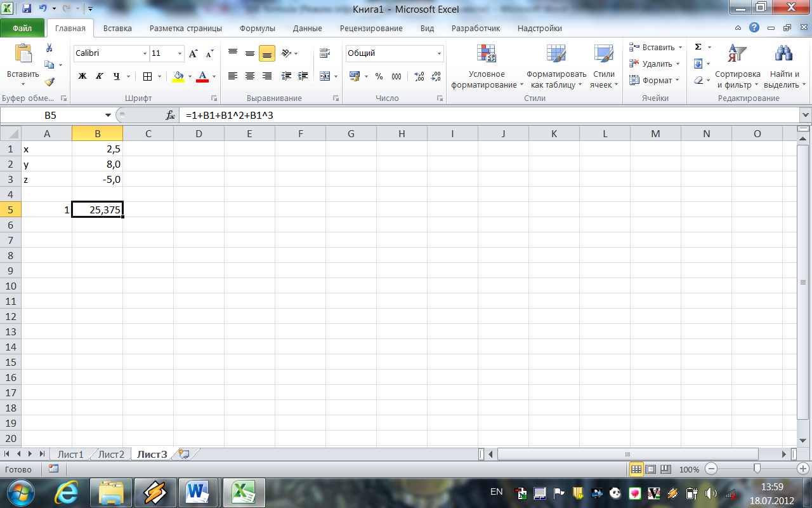
Task: Toggle Bold (Ж) formatting
Action: [x=82, y=76]
